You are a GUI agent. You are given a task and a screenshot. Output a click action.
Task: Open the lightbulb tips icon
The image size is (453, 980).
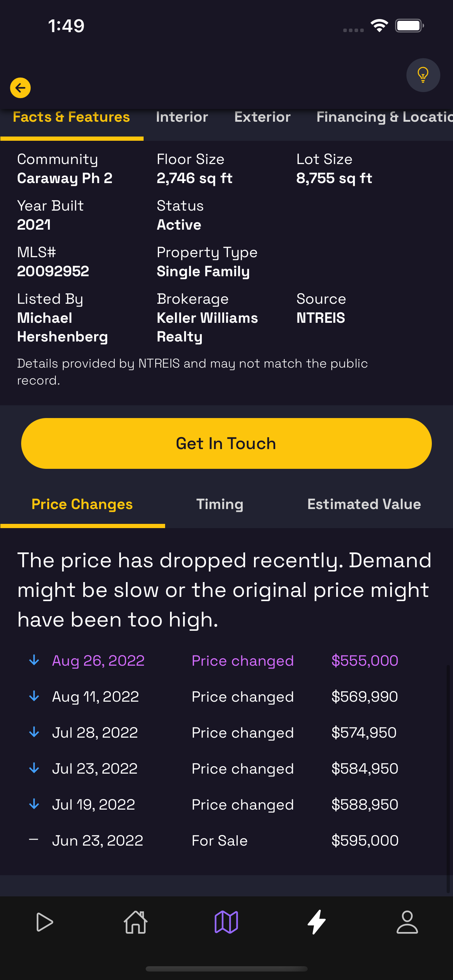tap(423, 75)
